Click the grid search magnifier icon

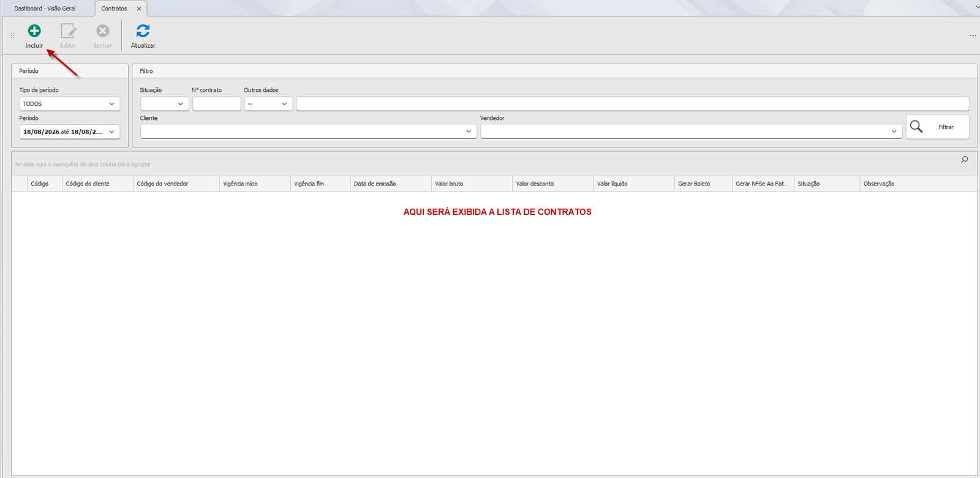tap(965, 159)
